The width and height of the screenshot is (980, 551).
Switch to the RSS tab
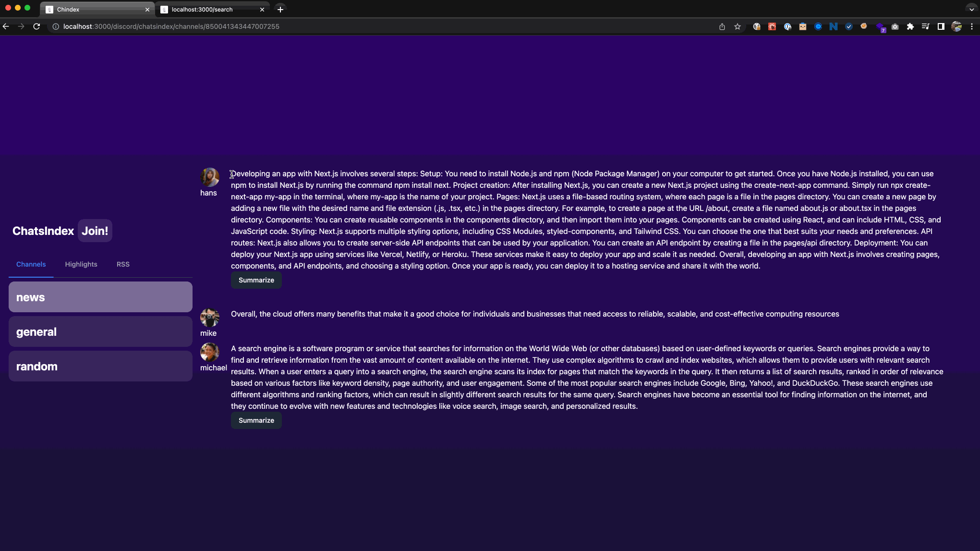(x=123, y=264)
